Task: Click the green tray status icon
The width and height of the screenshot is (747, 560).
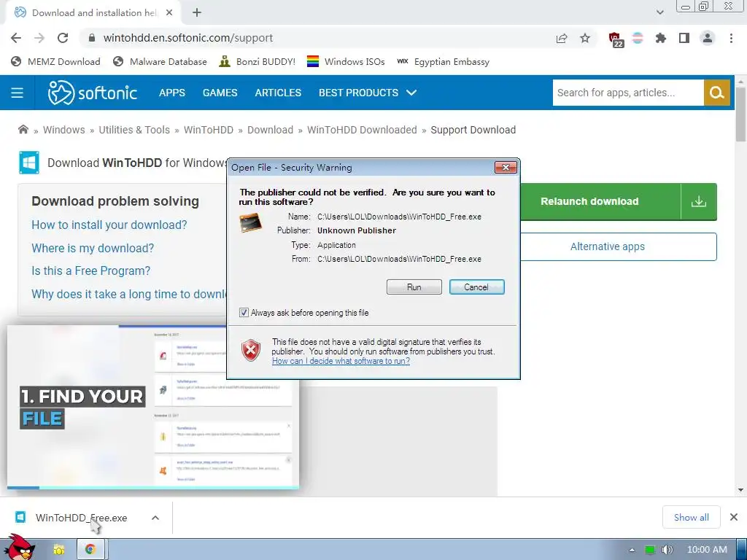Action: coord(650,550)
